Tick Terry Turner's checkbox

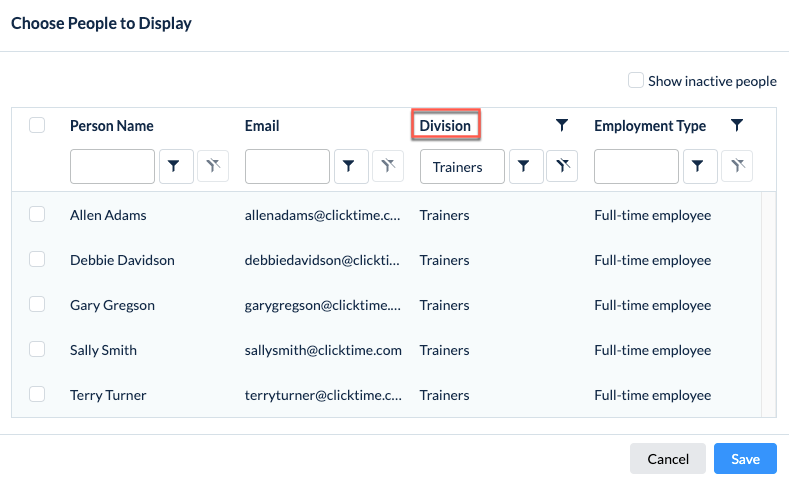[x=37, y=394]
